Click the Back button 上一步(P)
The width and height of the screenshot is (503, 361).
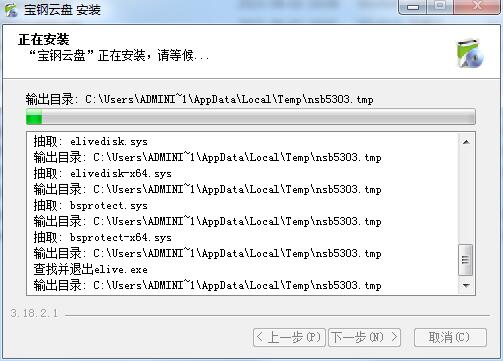(x=289, y=338)
